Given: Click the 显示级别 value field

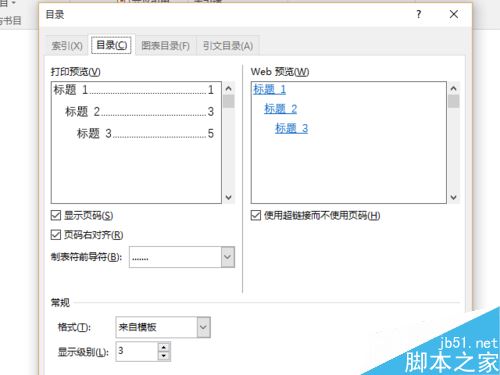Looking at the screenshot, I should pyautogui.click(x=137, y=351).
